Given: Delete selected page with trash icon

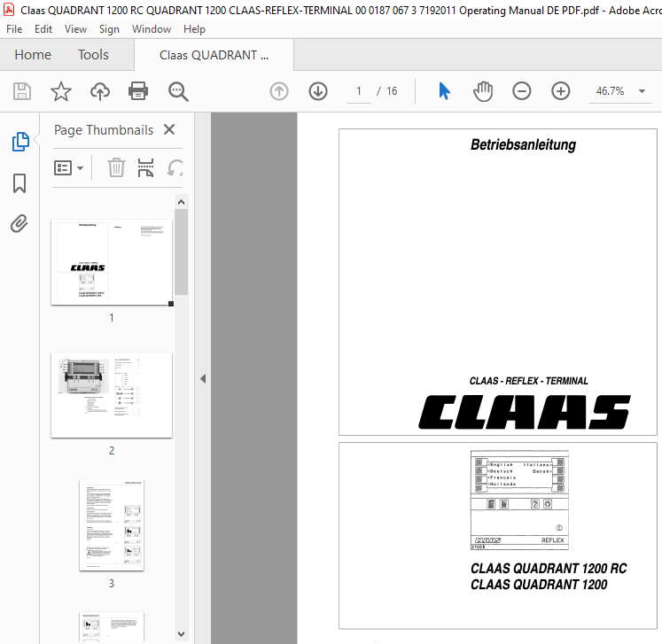Looking at the screenshot, I should click(x=116, y=168).
